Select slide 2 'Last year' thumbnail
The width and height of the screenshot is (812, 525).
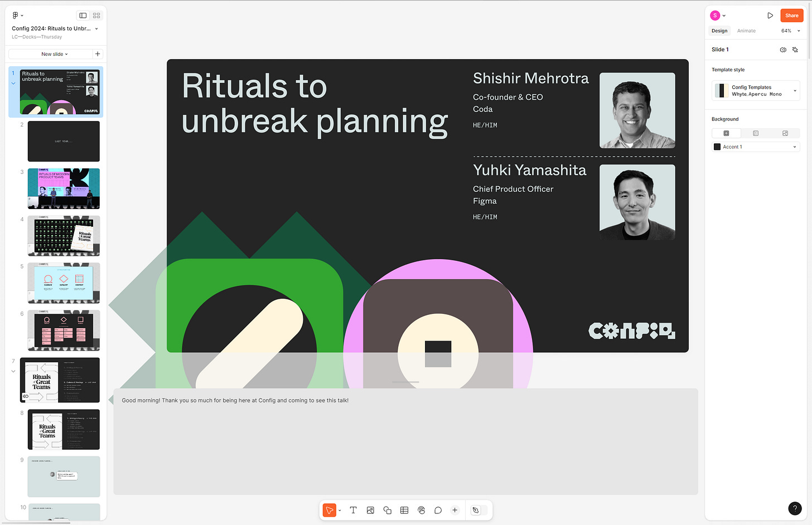tap(64, 141)
